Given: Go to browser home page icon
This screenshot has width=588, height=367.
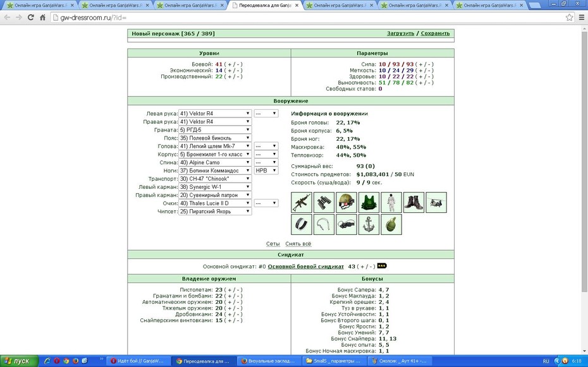Looking at the screenshot, I should 42,17.
